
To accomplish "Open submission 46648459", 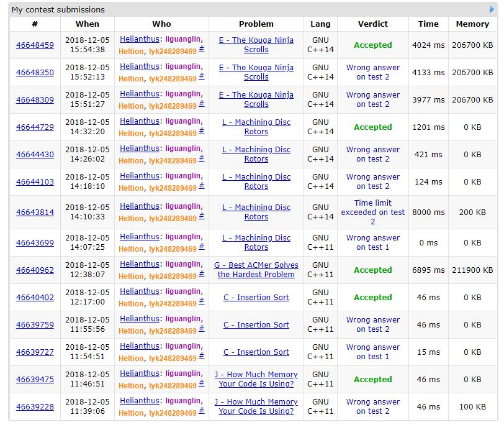I will click(35, 45).
